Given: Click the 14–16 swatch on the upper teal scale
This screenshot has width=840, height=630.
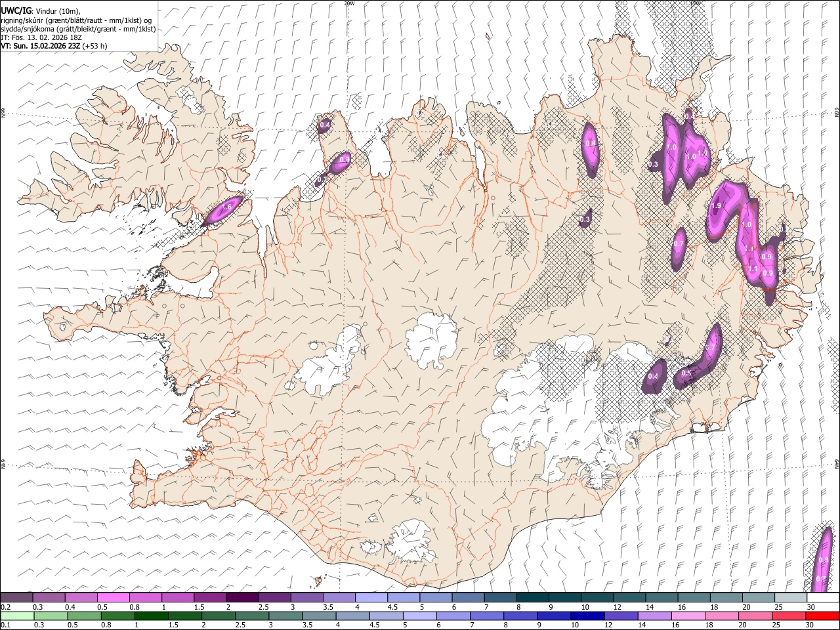Looking at the screenshot, I should pos(661,597).
